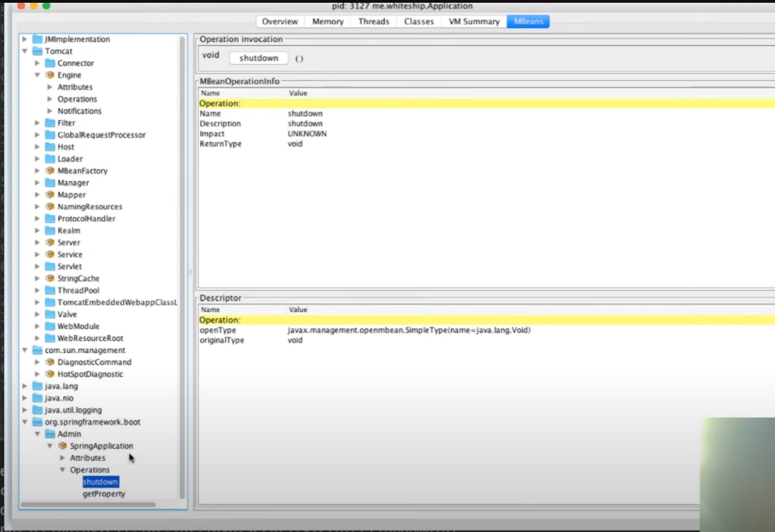
Task: Click the ReturnType row label
Action: coord(220,144)
